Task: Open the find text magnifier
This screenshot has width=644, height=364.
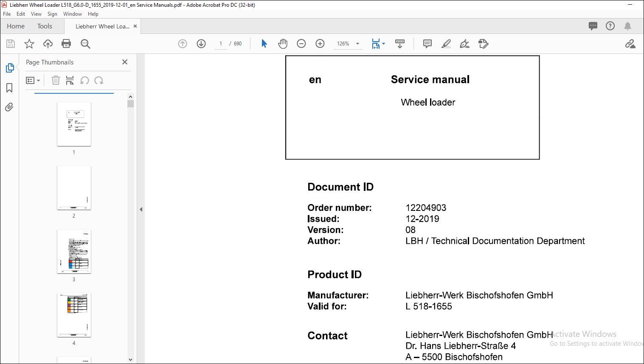Action: tap(85, 44)
